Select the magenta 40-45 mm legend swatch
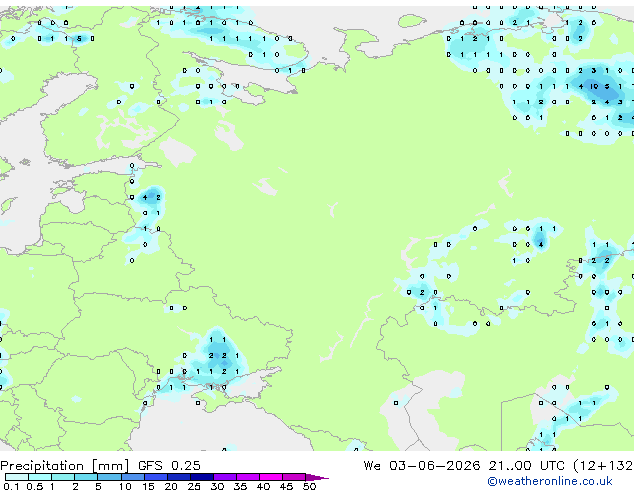 tap(271, 477)
